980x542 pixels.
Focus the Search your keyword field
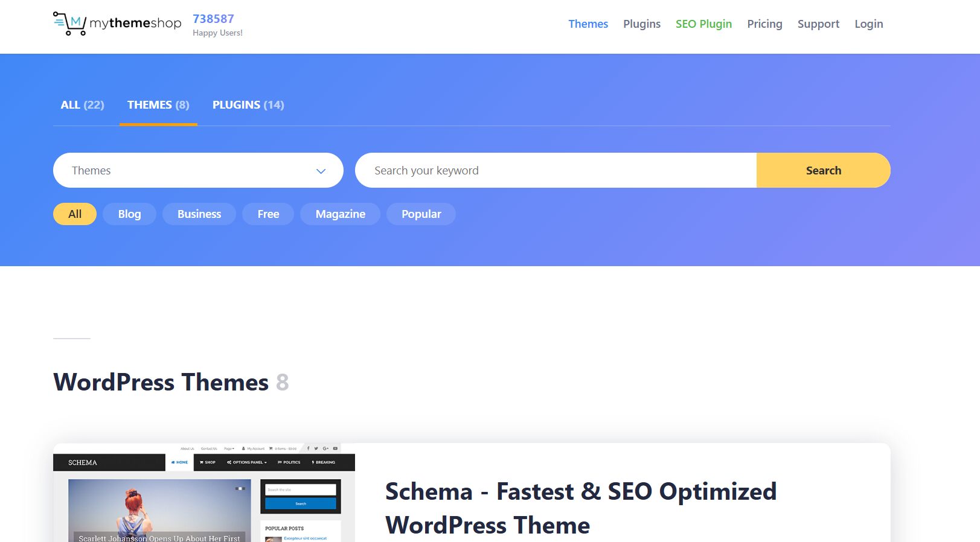556,170
